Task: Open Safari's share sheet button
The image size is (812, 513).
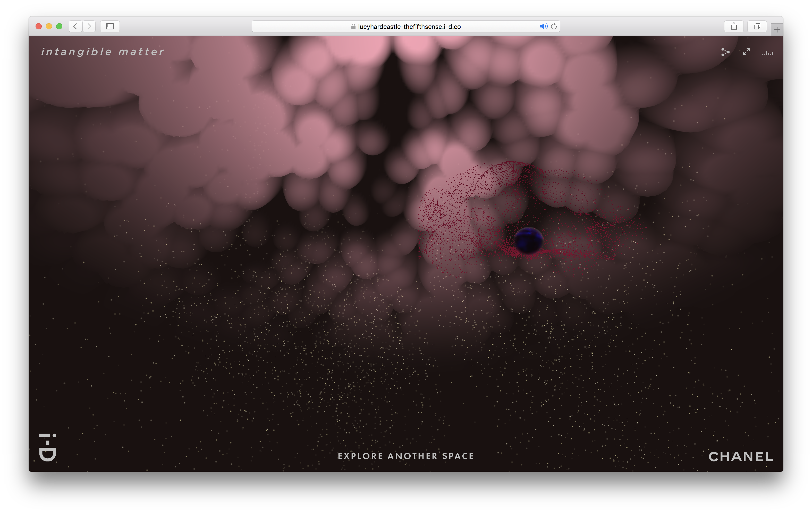Action: [x=734, y=26]
